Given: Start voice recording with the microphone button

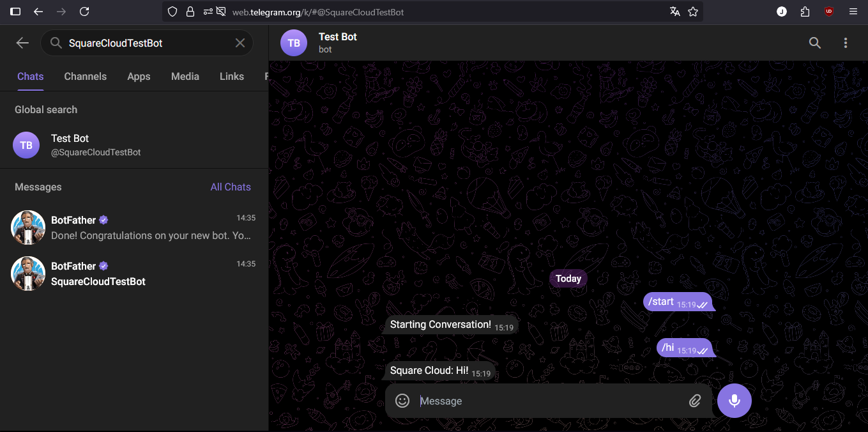Looking at the screenshot, I should 735,401.
